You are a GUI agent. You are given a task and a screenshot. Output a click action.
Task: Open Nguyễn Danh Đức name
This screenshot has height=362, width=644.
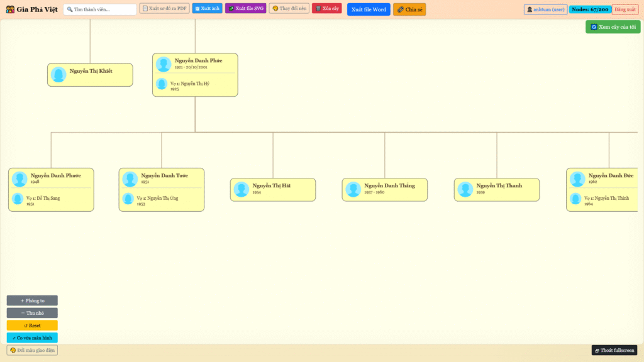click(611, 175)
